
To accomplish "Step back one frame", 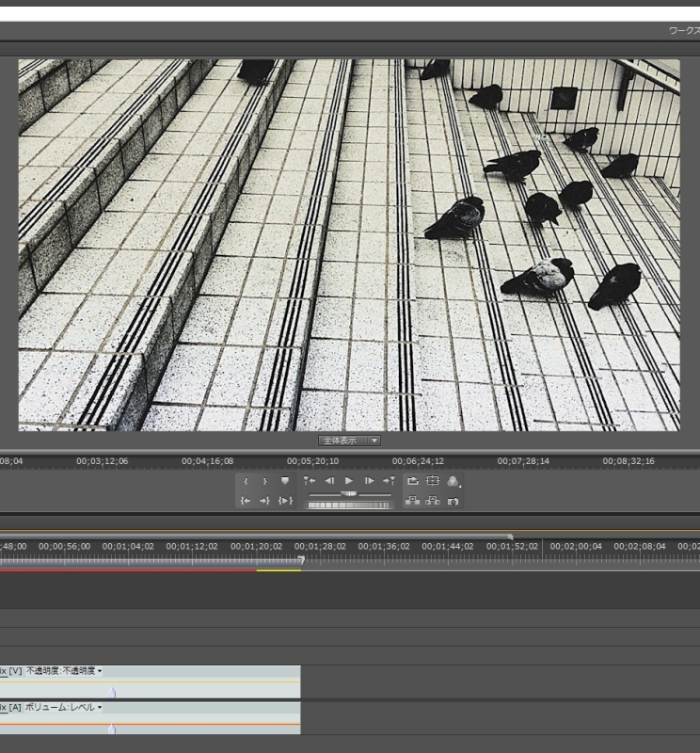I will click(x=329, y=481).
